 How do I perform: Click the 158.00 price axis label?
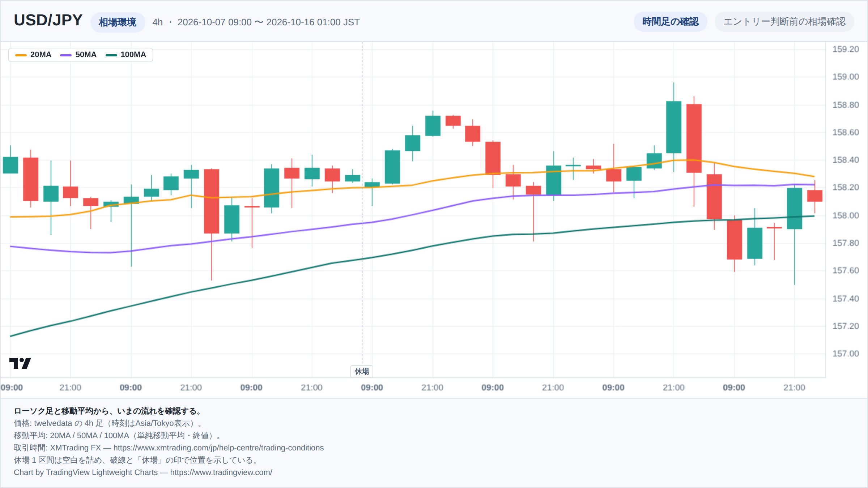click(846, 215)
